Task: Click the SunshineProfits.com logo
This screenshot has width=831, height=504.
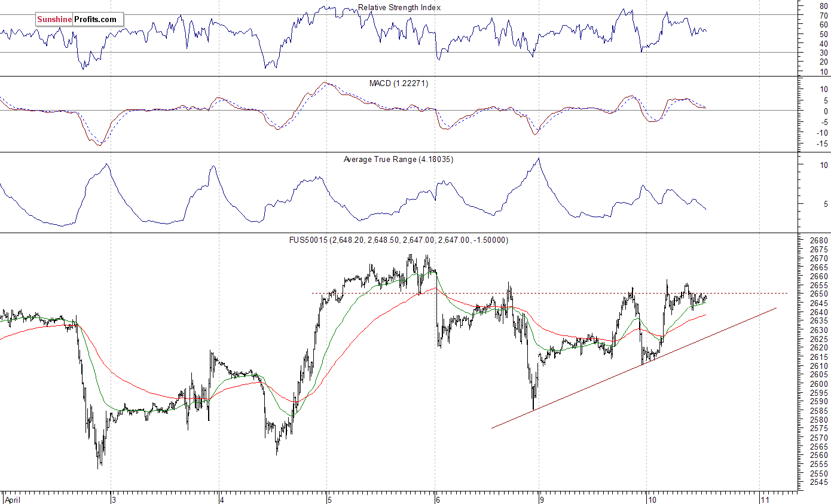Action: pyautogui.click(x=79, y=20)
